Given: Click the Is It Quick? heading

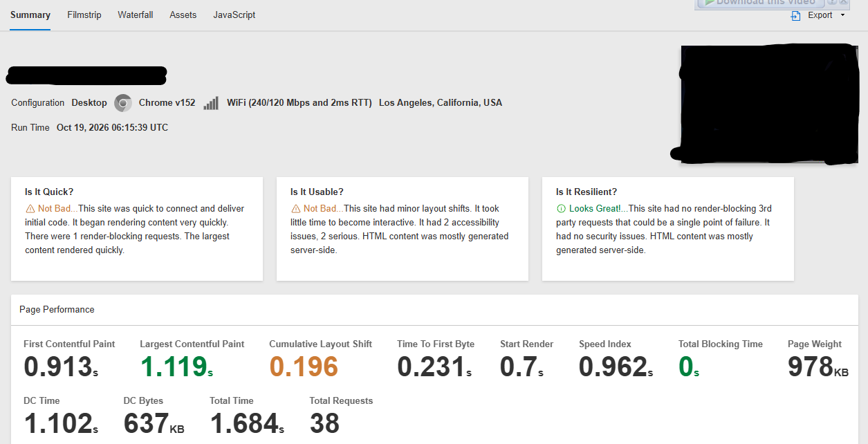Looking at the screenshot, I should 49,192.
